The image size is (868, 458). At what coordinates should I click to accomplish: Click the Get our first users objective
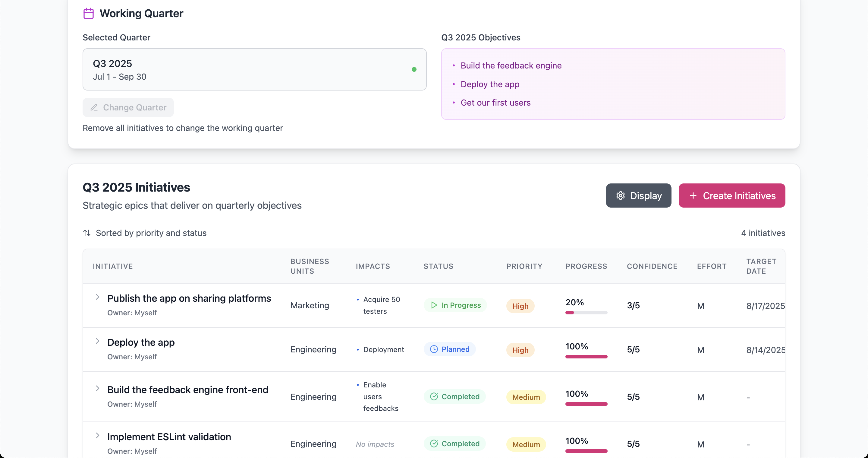495,103
